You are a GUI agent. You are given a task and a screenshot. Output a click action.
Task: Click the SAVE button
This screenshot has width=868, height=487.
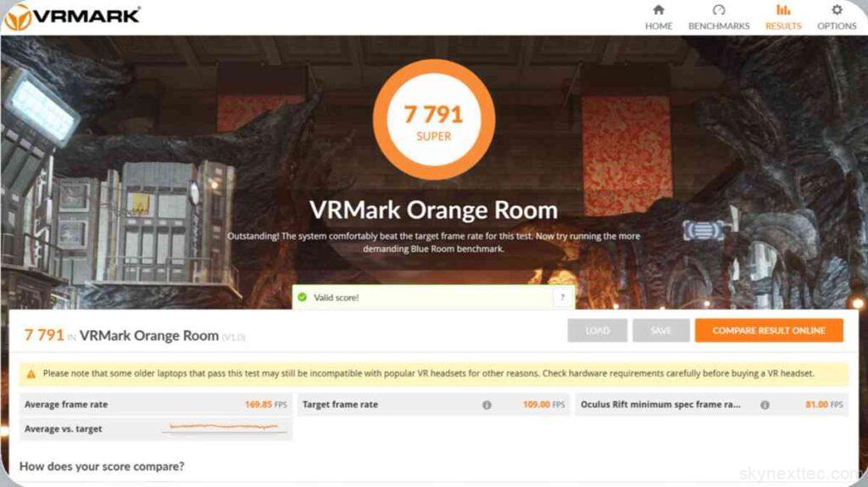[x=661, y=330]
